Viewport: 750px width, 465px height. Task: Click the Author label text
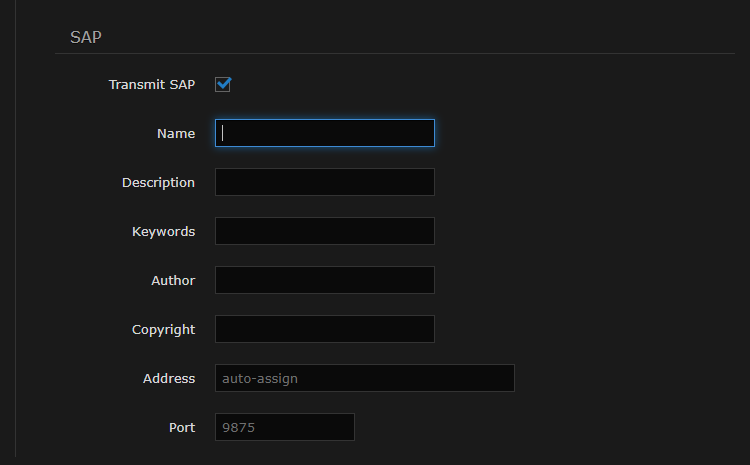(173, 280)
